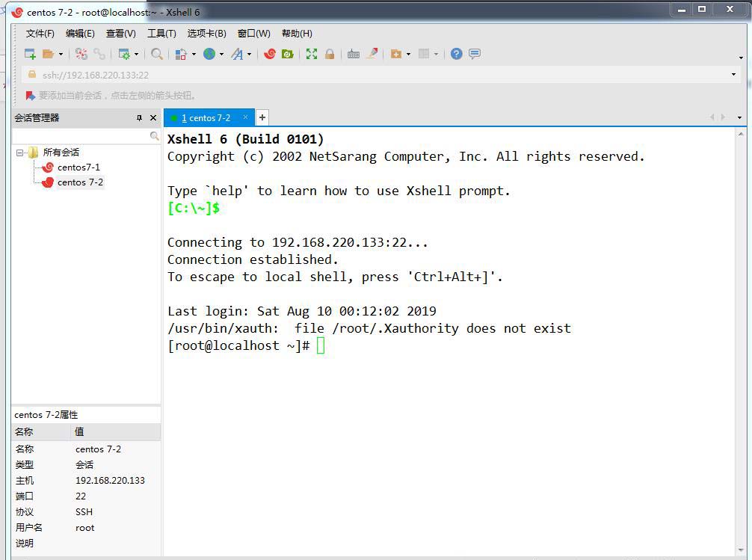752x560 pixels.
Task: Click the color scheme toolbar icon
Action: (181, 55)
